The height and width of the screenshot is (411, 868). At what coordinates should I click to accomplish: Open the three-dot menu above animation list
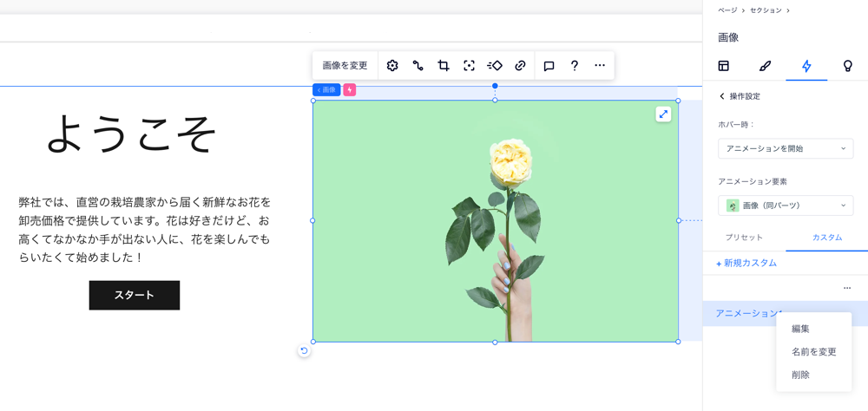point(847,288)
